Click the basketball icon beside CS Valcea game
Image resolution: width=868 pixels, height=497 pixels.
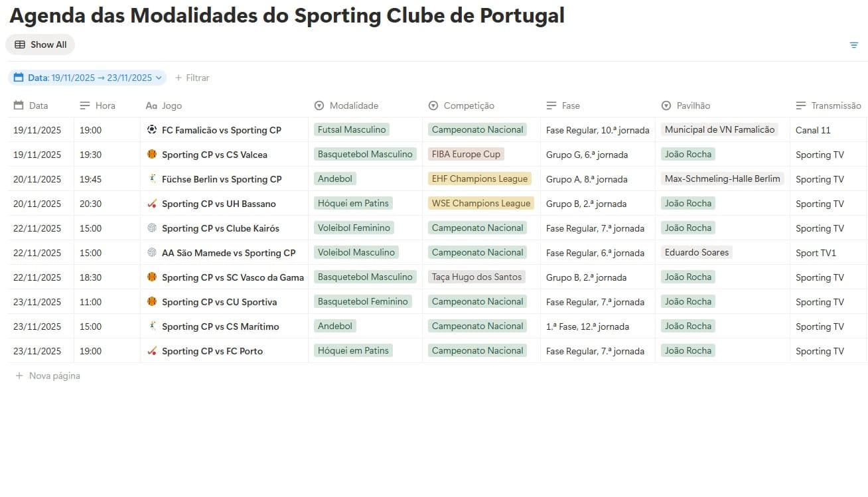pyautogui.click(x=152, y=155)
